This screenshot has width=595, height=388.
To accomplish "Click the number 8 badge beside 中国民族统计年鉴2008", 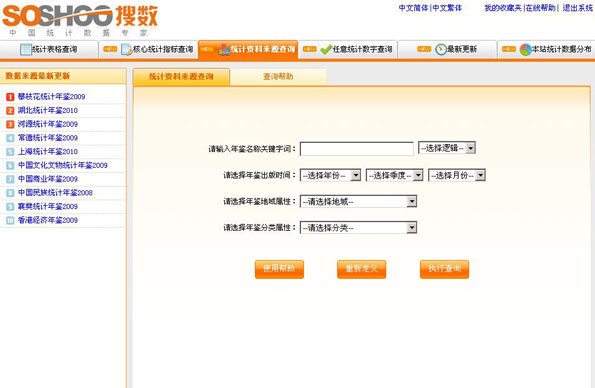I will pos(10,193).
